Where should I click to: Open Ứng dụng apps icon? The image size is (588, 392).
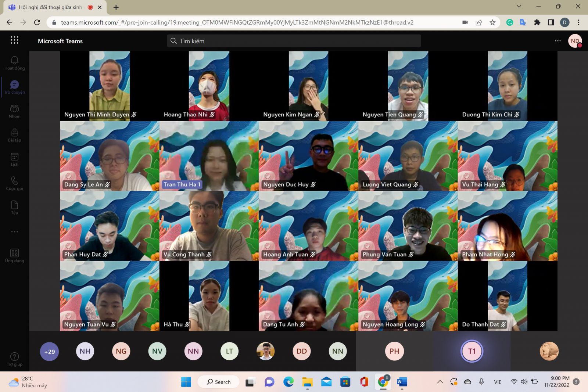pos(14,255)
